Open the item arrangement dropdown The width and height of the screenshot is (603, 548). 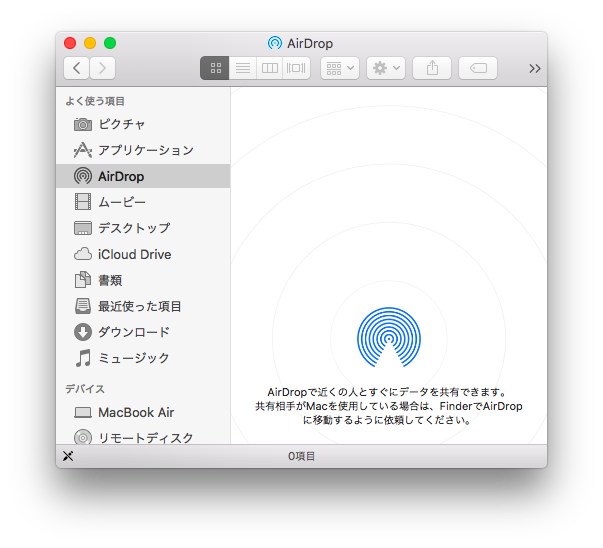pos(340,68)
